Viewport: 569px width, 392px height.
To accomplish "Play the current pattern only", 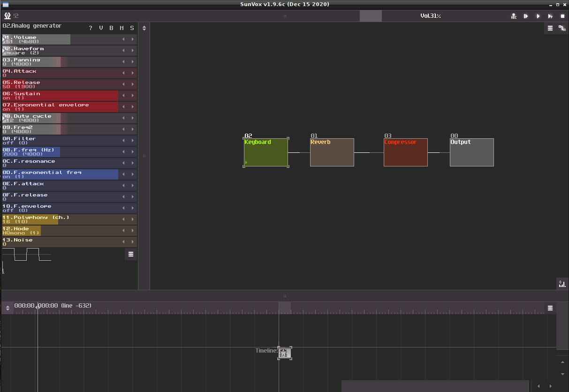I will tap(550, 16).
